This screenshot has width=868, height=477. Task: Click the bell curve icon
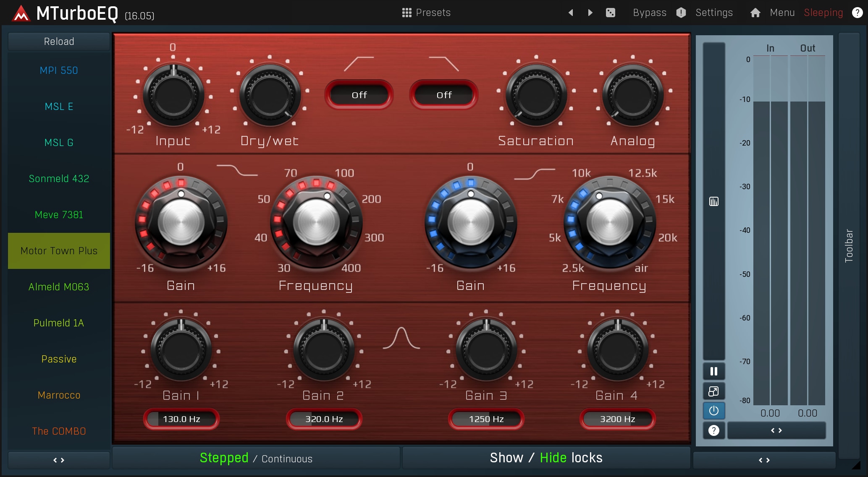click(401, 338)
